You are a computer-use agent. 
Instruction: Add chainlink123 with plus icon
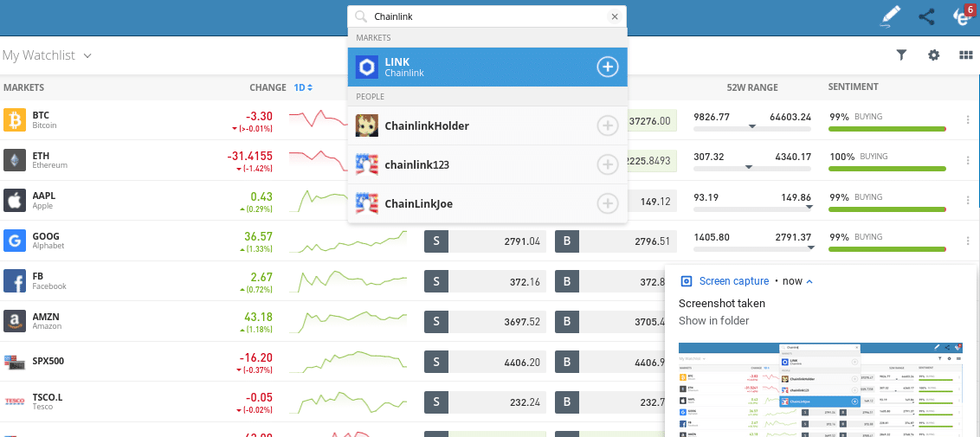(608, 164)
